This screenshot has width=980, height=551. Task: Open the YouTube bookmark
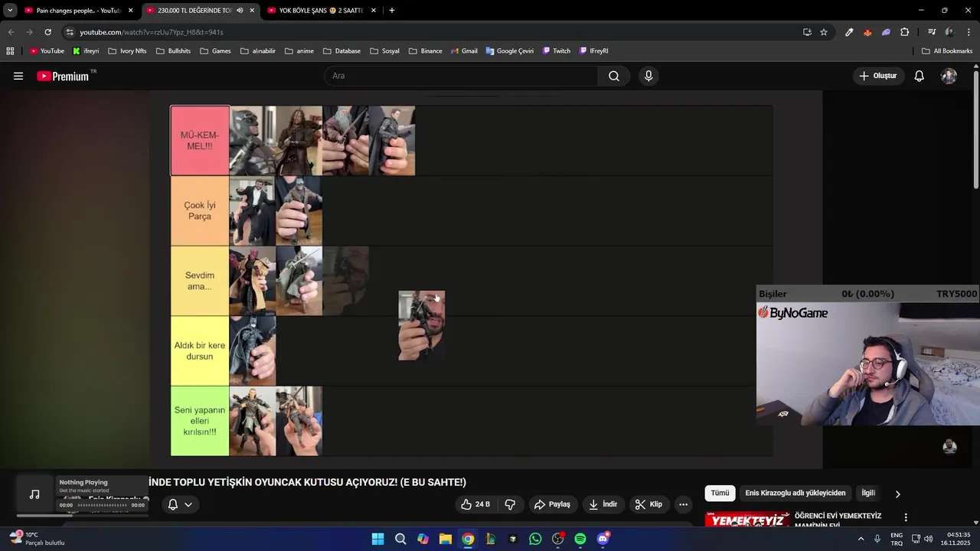pos(47,51)
